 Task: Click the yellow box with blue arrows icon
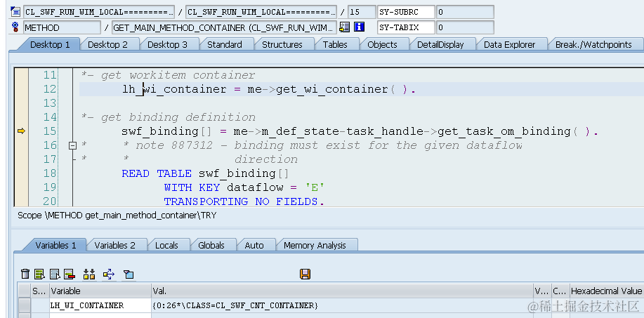point(109,274)
